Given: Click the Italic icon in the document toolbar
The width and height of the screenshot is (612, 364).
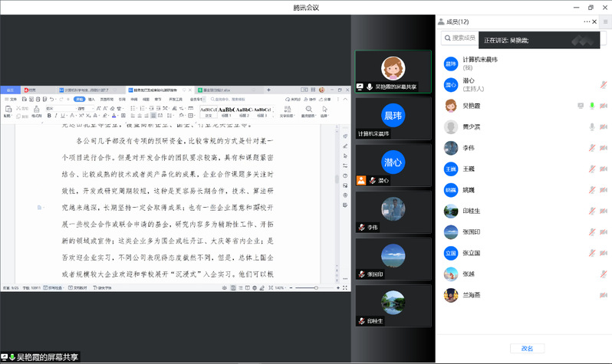Looking at the screenshot, I should tap(56, 116).
